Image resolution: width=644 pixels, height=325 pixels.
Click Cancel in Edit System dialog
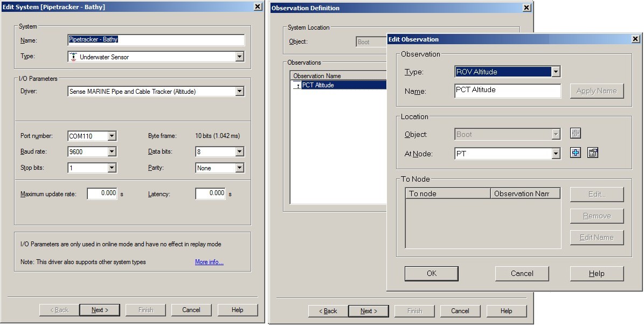pyautogui.click(x=191, y=310)
